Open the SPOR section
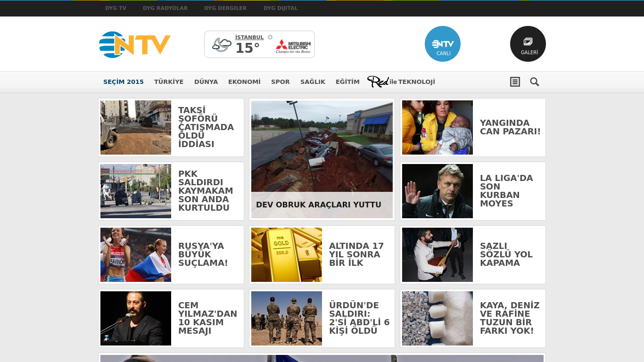The height and width of the screenshot is (362, 644). pyautogui.click(x=281, y=82)
